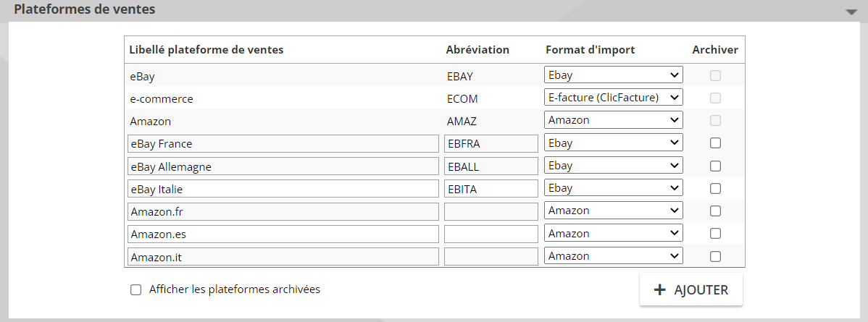Enable Afficher les plateformes archivées checkbox
Viewport: 868px width, 322px height.
(x=135, y=290)
